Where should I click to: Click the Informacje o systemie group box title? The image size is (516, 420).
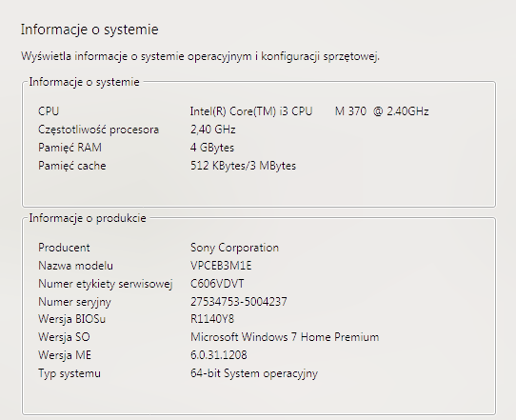click(x=84, y=82)
